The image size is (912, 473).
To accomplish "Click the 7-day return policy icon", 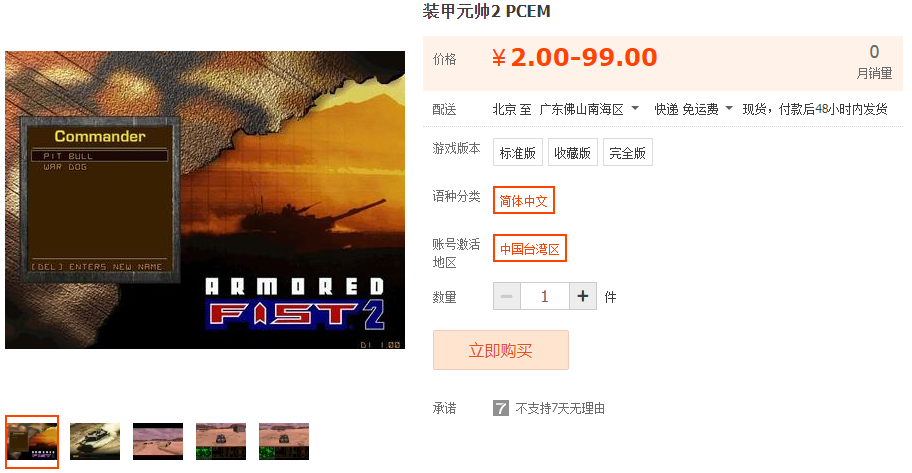I will coord(501,408).
